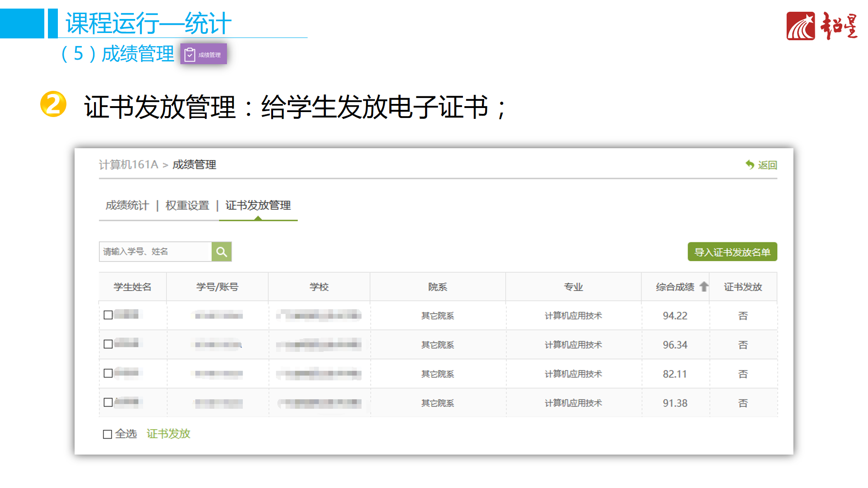The width and height of the screenshot is (868, 488).
Task: Check the student with score 96.34
Action: coord(108,344)
